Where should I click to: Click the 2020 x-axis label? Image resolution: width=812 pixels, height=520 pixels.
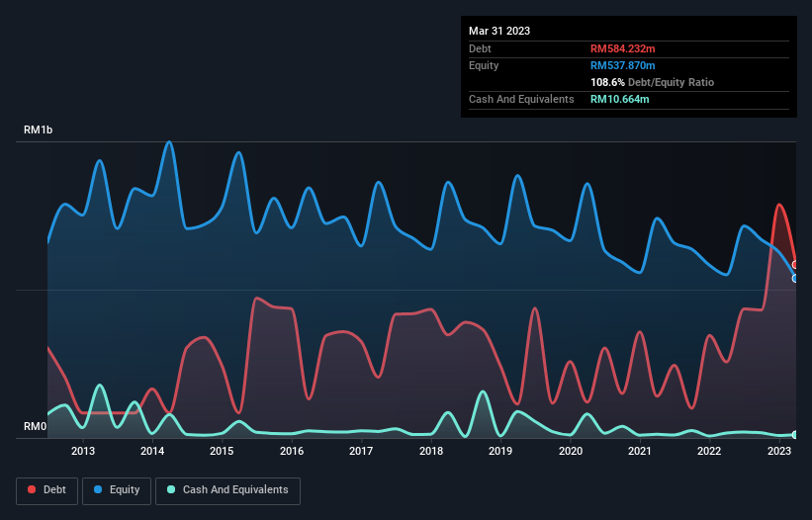point(570,451)
